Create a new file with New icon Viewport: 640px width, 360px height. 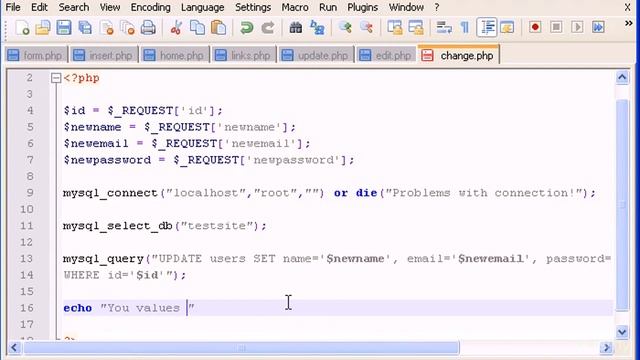(x=22, y=28)
